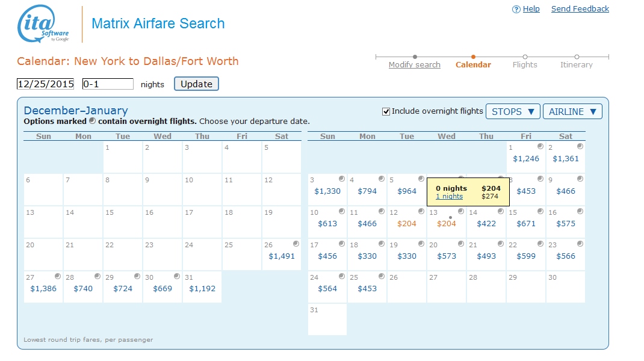The image size is (644, 361).
Task: Click overnight icon in January 1 cell
Action: [x=540, y=146]
